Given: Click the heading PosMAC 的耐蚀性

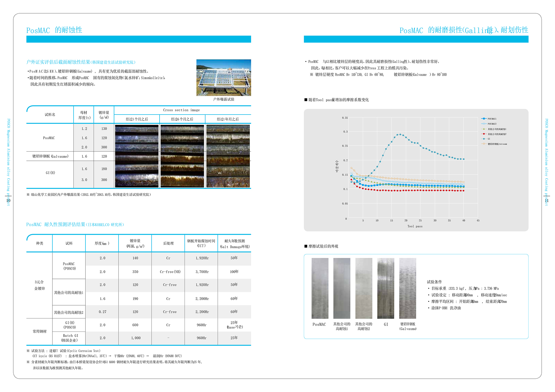Looking at the screenshot, I should (x=54, y=30).
